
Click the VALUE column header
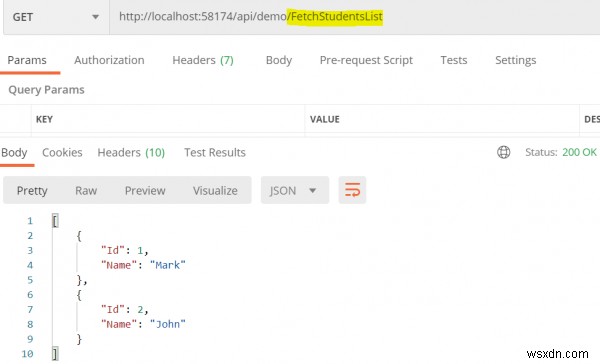[x=324, y=119]
